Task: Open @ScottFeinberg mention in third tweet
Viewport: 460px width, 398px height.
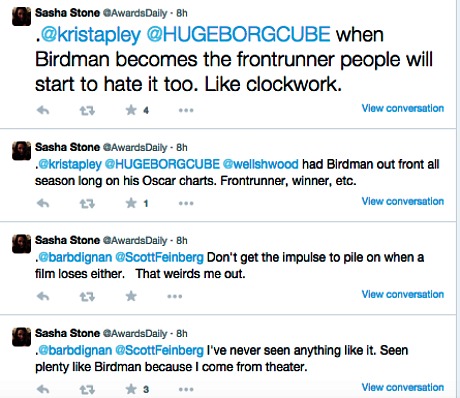Action: tap(159, 257)
